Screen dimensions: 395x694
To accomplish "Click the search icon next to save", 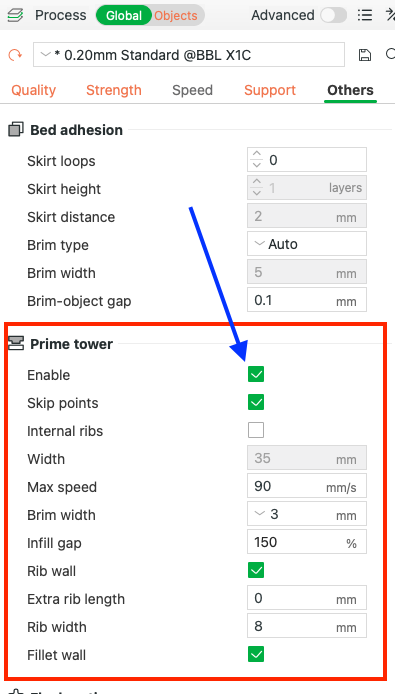I will pyautogui.click(x=391, y=54).
